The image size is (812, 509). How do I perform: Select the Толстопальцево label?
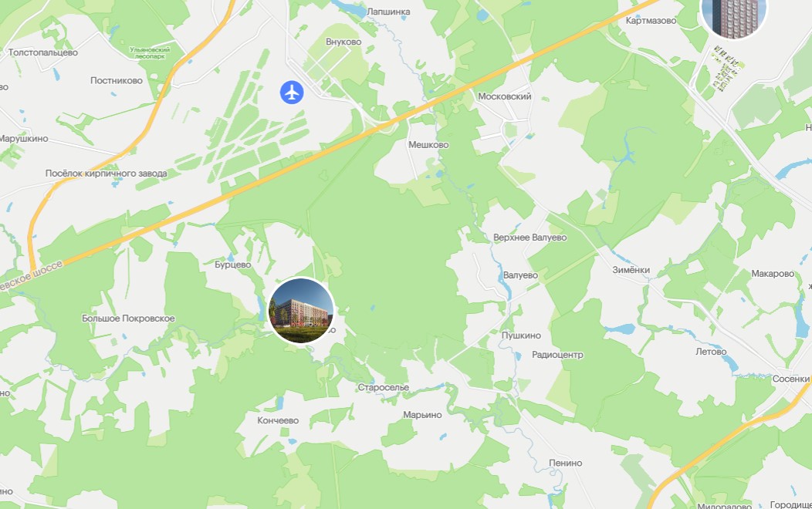pyautogui.click(x=43, y=52)
